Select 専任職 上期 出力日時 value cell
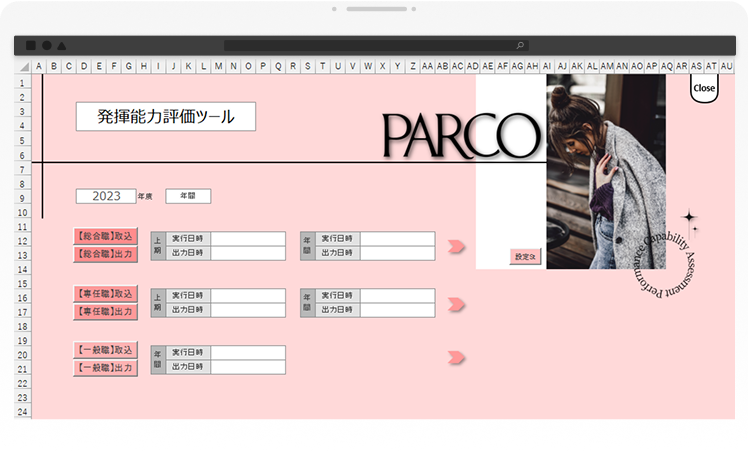The image size is (748, 451). [x=248, y=310]
